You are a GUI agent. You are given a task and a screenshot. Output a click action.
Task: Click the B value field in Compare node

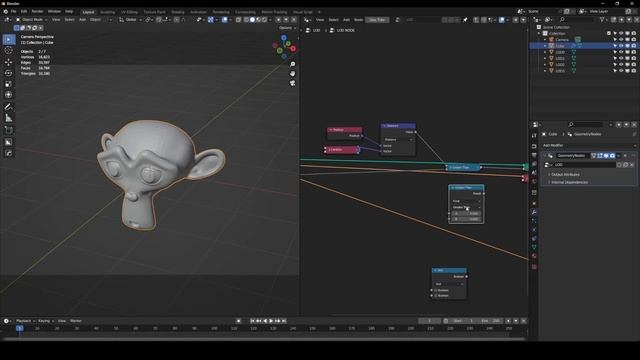tap(466, 219)
